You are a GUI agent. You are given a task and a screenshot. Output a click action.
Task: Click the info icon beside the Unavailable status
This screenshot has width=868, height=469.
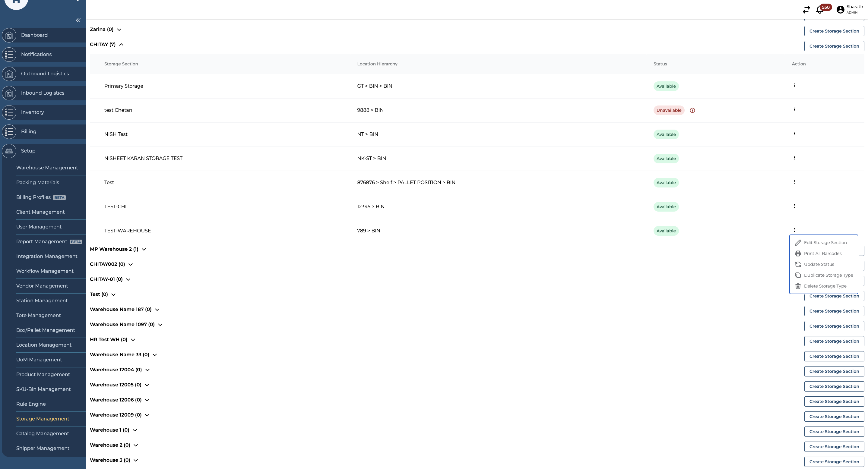point(692,110)
